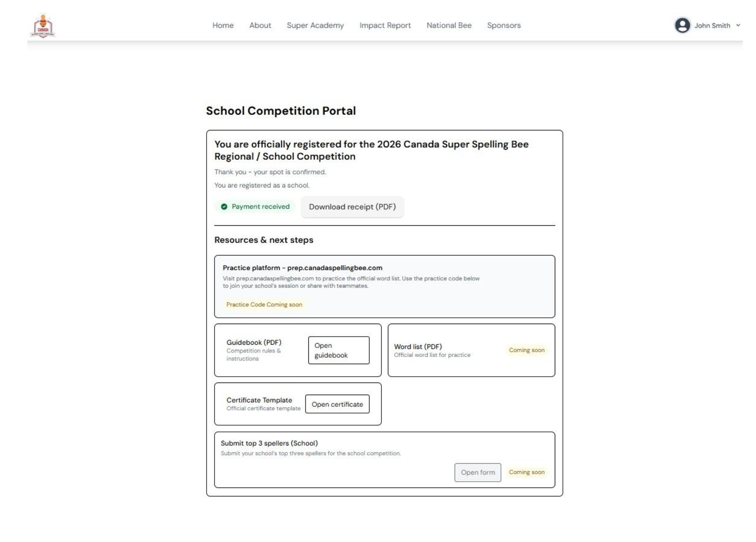Open the competition guidebook
The height and width of the screenshot is (542, 756).
(339, 350)
